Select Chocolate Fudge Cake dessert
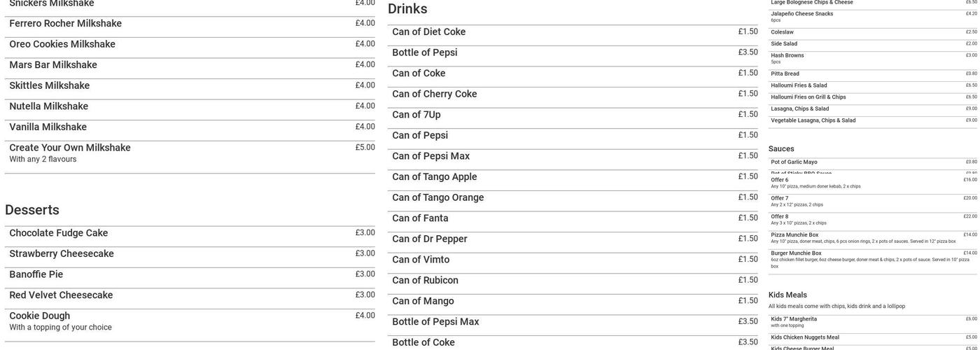 tap(59, 233)
